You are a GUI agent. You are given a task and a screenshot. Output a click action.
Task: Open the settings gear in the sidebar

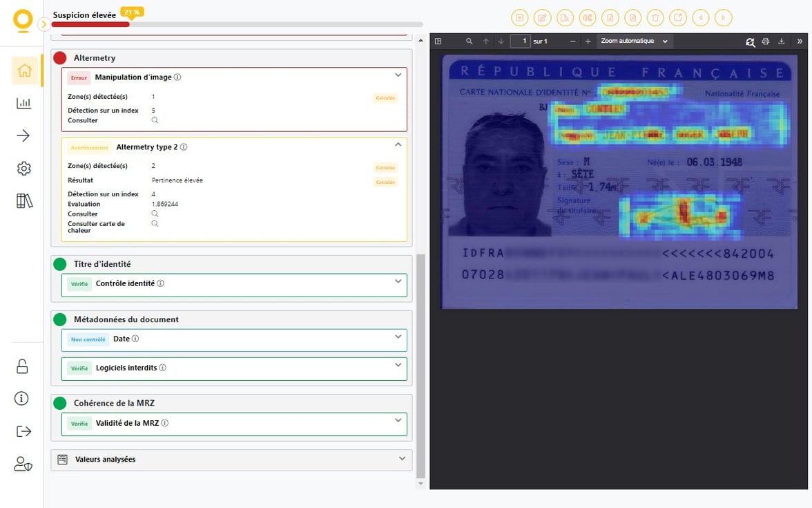24,169
